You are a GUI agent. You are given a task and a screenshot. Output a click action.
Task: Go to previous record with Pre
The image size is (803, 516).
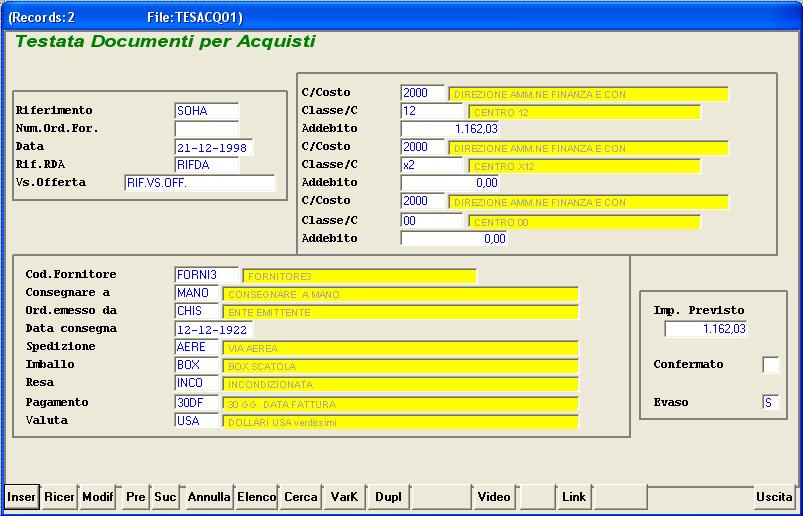coord(135,497)
